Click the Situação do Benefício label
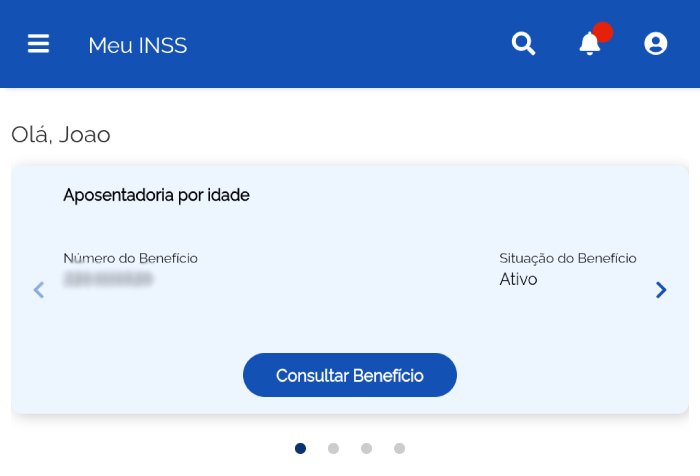The height and width of the screenshot is (476, 700). click(x=567, y=258)
